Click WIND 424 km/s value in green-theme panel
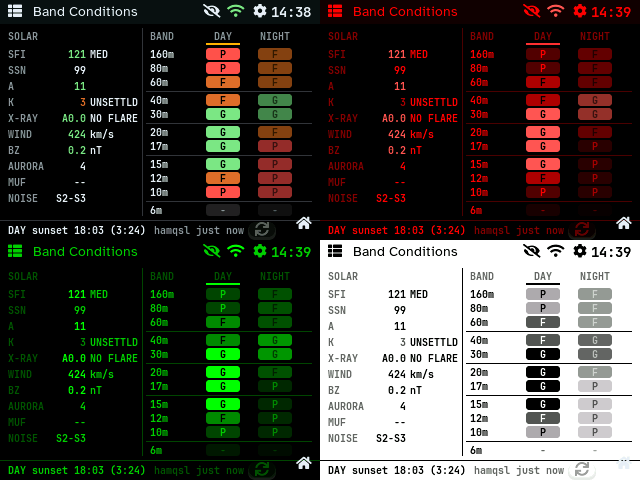 [x=91, y=374]
